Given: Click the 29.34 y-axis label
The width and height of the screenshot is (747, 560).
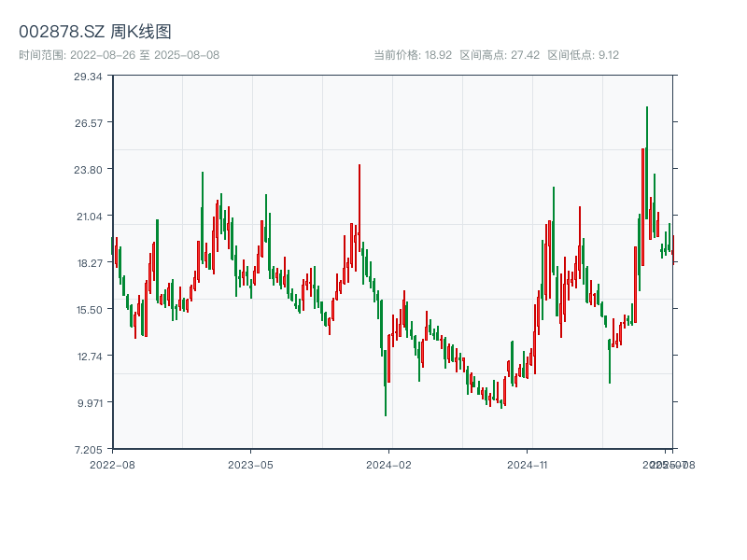Looking at the screenshot, I should pyautogui.click(x=88, y=77).
